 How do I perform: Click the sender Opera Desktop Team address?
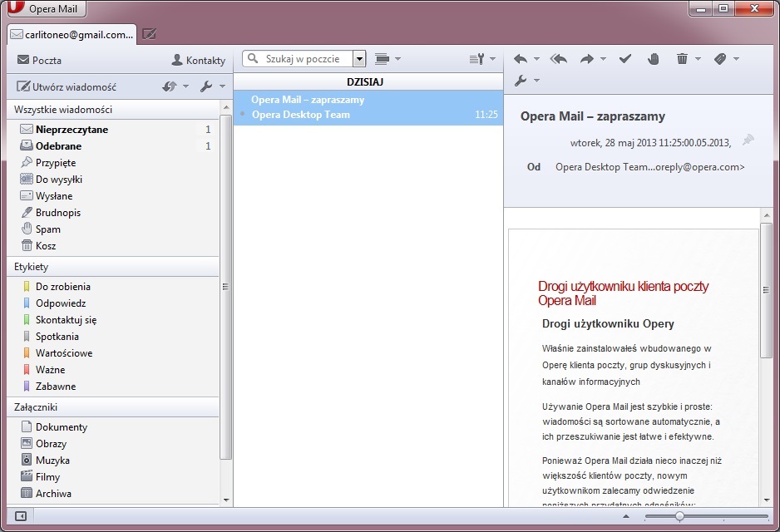[x=649, y=167]
